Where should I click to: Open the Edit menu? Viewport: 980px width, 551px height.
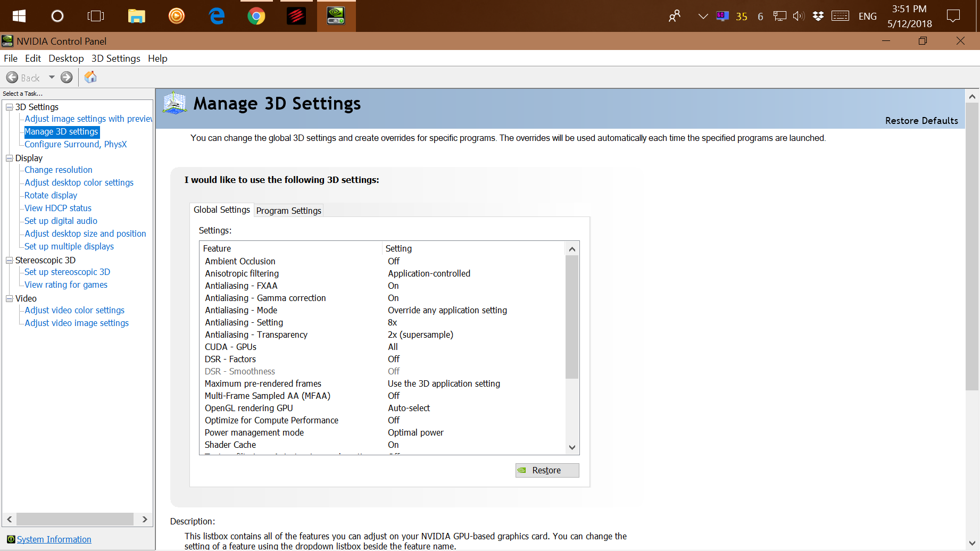[x=33, y=59]
